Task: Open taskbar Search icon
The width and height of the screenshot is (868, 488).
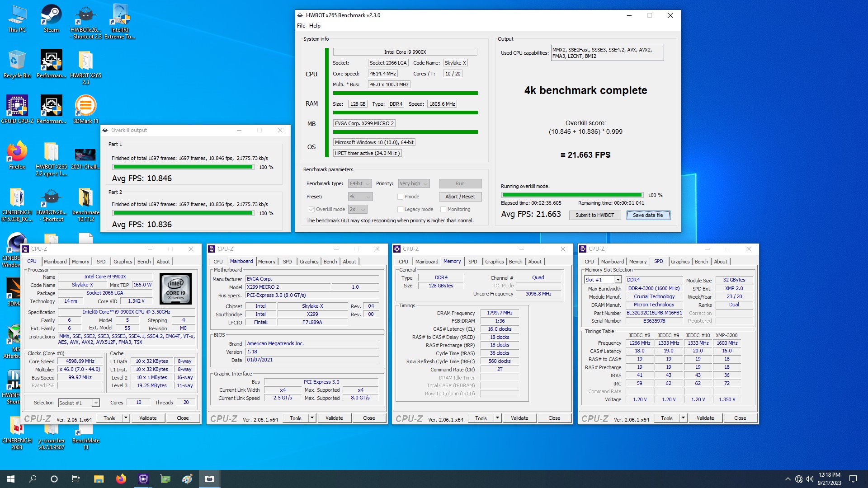Action: [x=33, y=479]
